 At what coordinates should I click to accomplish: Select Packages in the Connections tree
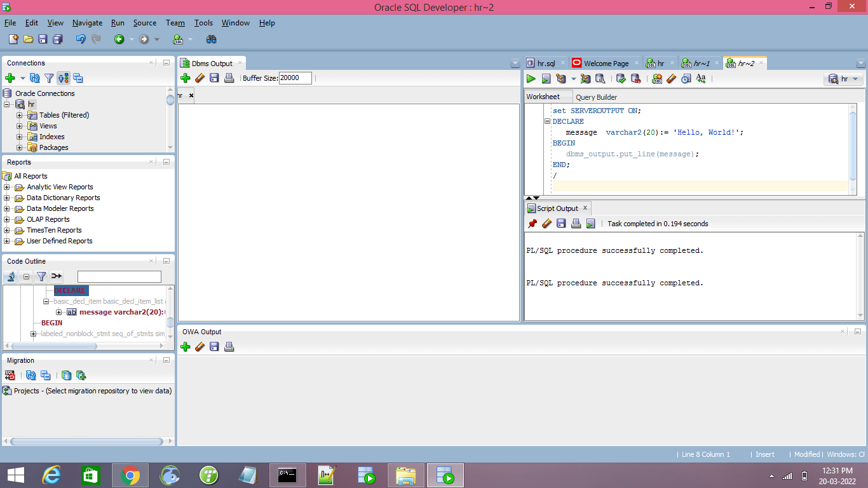(53, 147)
